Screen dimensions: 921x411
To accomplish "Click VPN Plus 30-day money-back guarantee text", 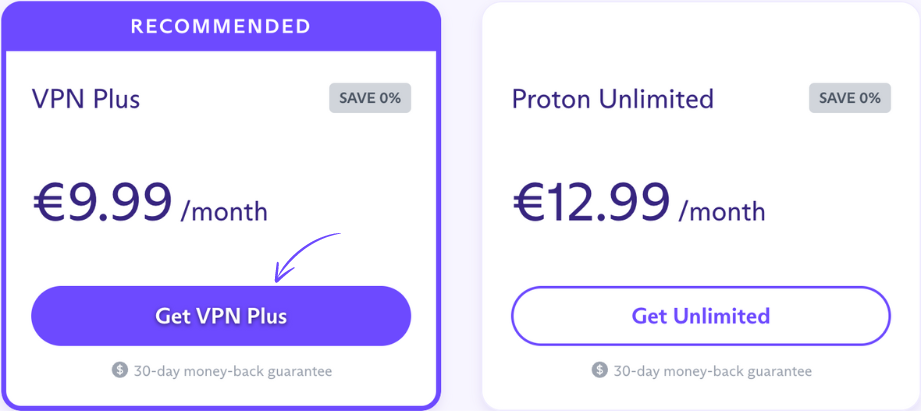I will [233, 371].
